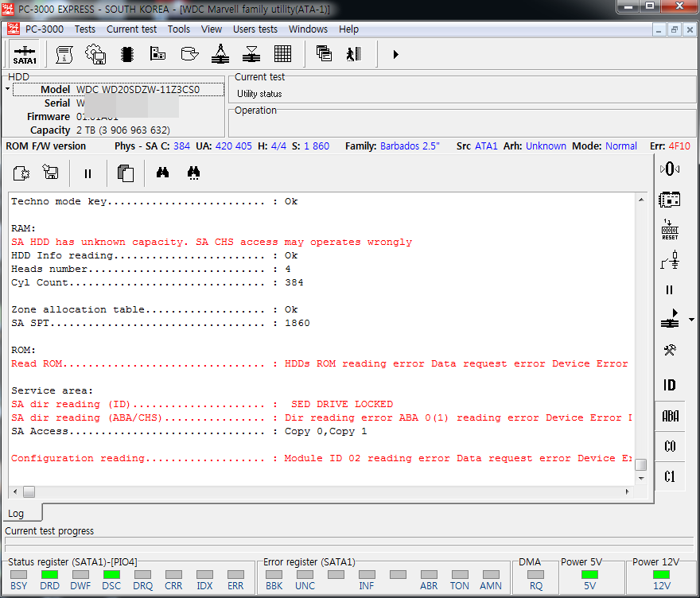The height and width of the screenshot is (598, 700).
Task: Click the 'Read ROM' error log line
Action: (320, 363)
